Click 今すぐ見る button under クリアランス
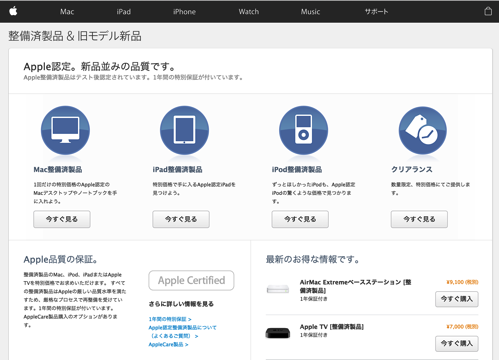Image resolution: width=499 pixels, height=360 pixels. (419, 219)
